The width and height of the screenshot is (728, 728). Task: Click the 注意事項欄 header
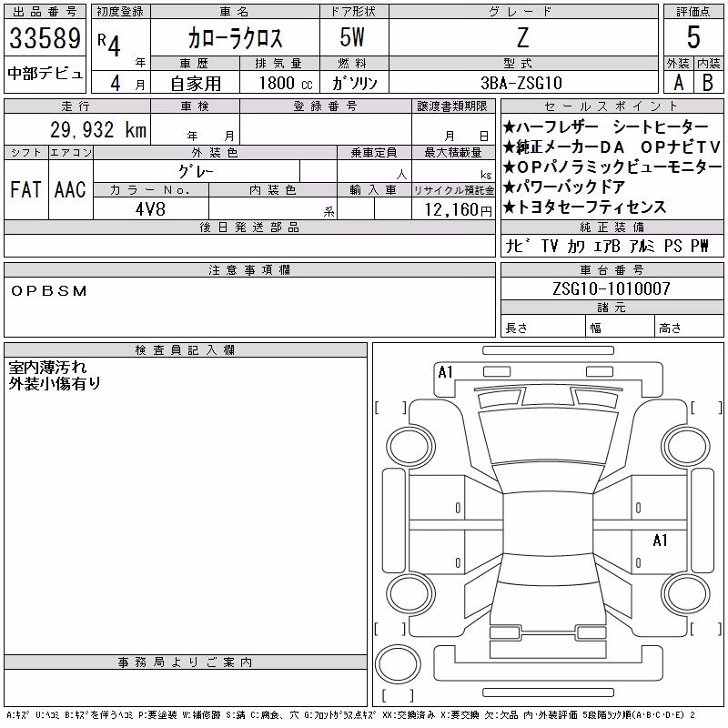pyautogui.click(x=249, y=270)
